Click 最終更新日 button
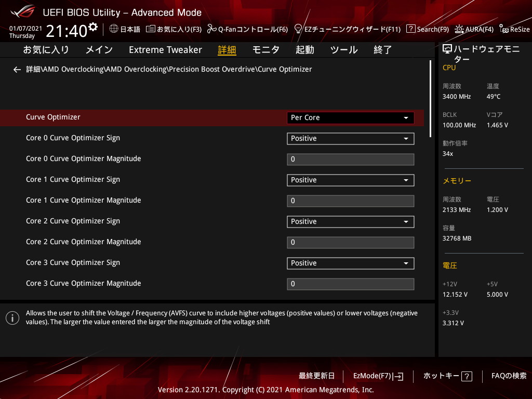 [x=316, y=376]
